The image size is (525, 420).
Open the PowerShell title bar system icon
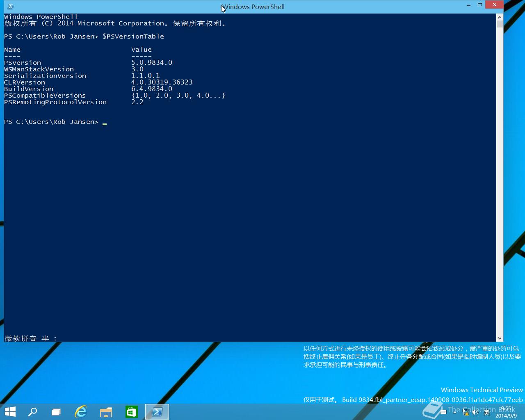click(11, 7)
